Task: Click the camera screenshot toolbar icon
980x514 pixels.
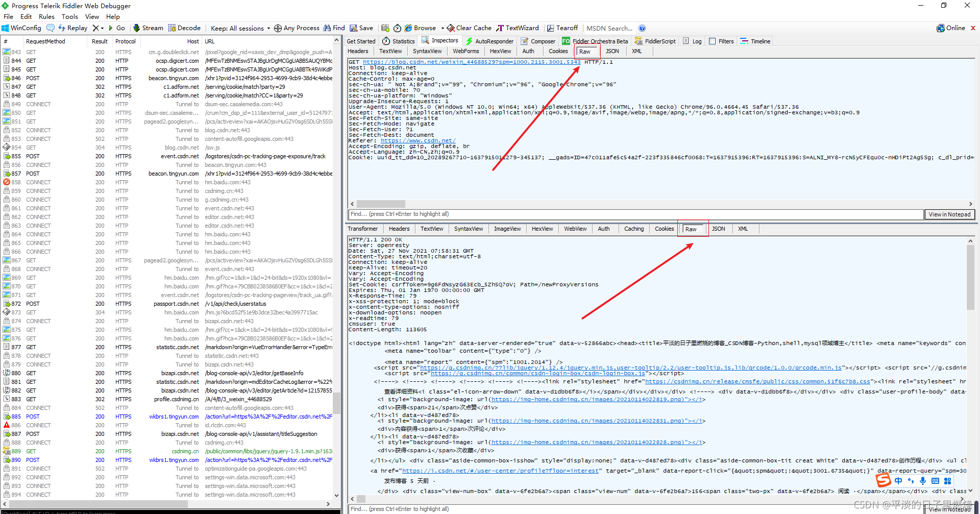Action: point(385,28)
